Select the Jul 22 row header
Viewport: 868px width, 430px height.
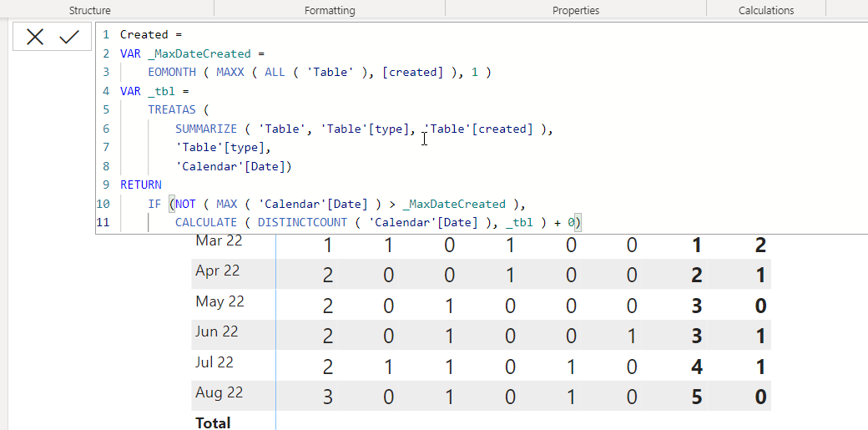(x=214, y=363)
